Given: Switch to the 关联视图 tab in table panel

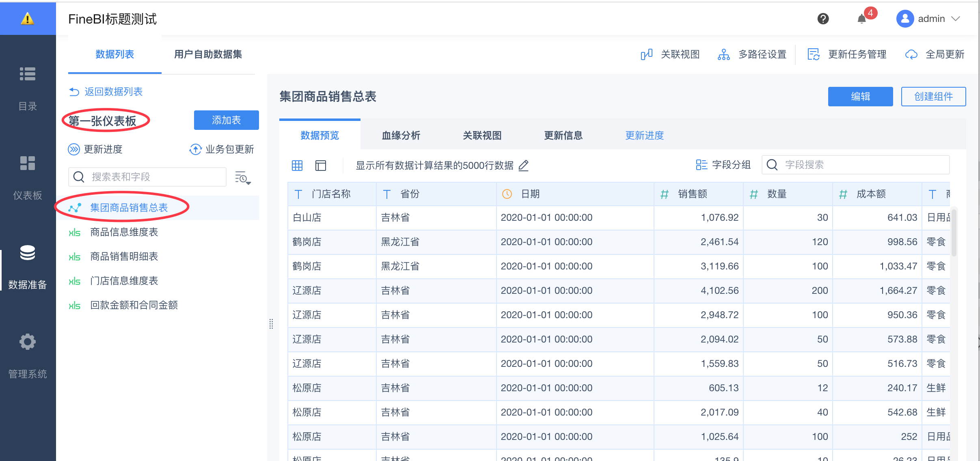Looking at the screenshot, I should (x=482, y=135).
